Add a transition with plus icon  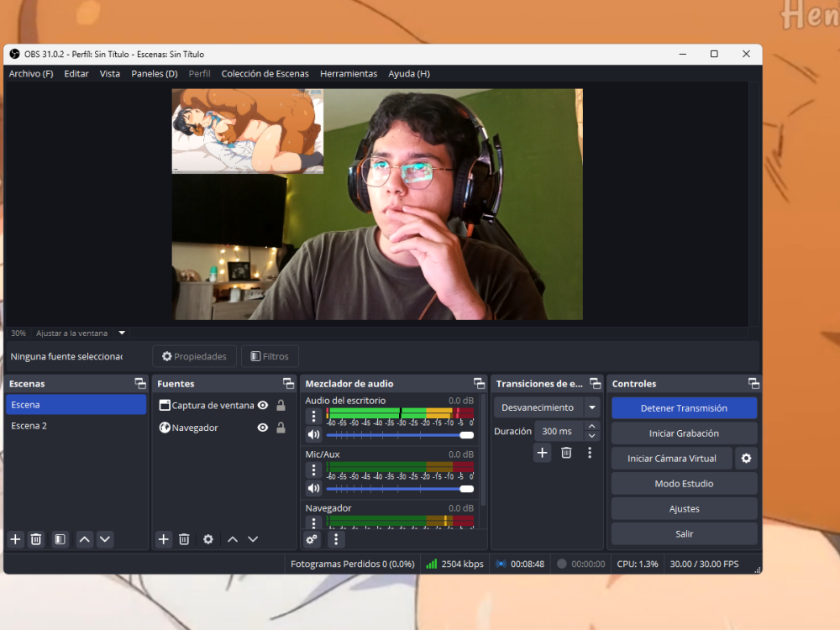(542, 453)
